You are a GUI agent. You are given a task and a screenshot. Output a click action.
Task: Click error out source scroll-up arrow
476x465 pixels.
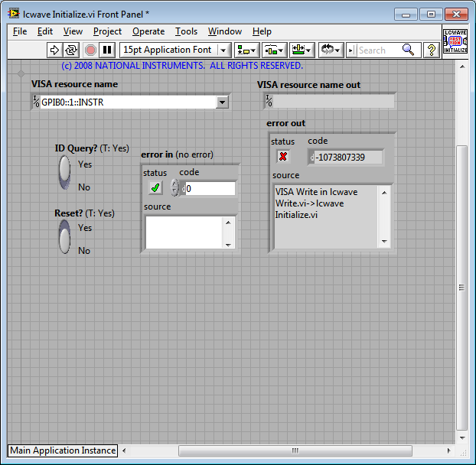tap(384, 193)
